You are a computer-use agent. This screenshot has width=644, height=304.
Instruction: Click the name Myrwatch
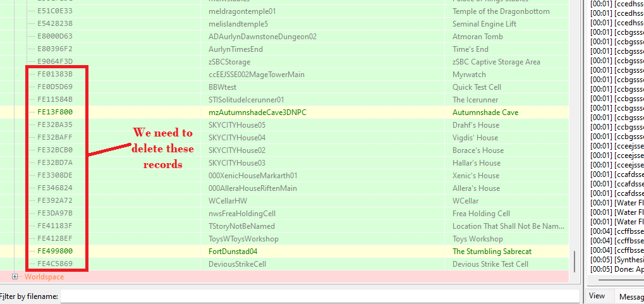tap(469, 75)
